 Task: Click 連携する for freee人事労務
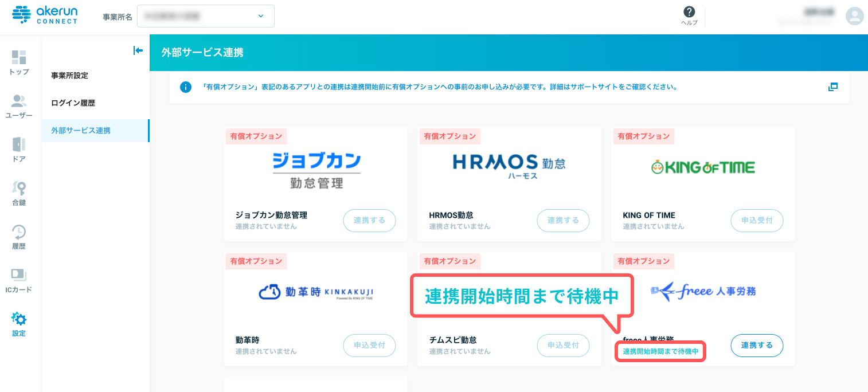coord(757,346)
